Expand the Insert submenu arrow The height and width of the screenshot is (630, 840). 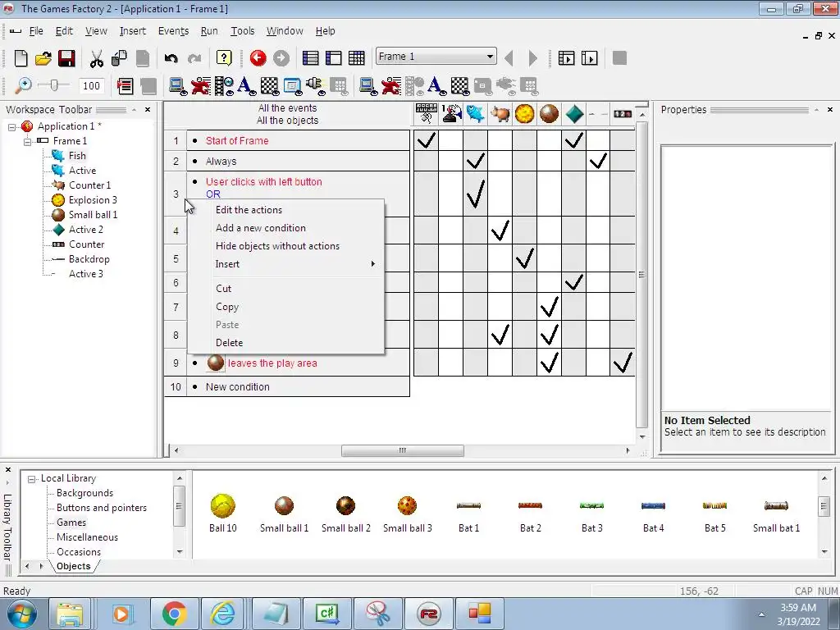(373, 263)
